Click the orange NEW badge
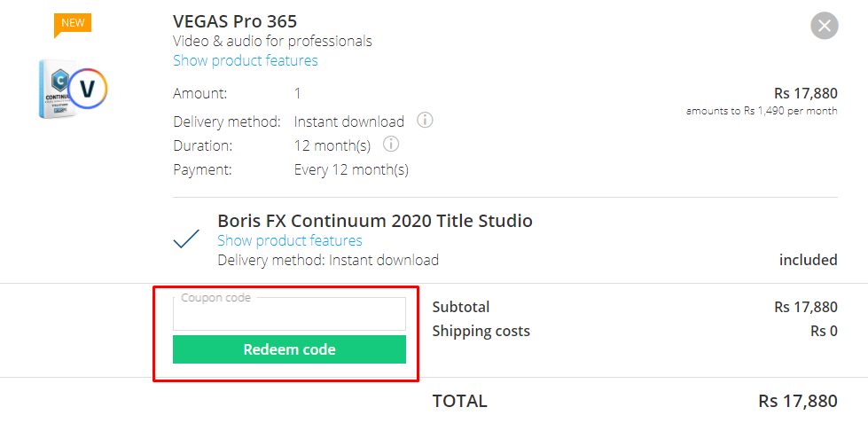868x423 pixels. tap(73, 23)
